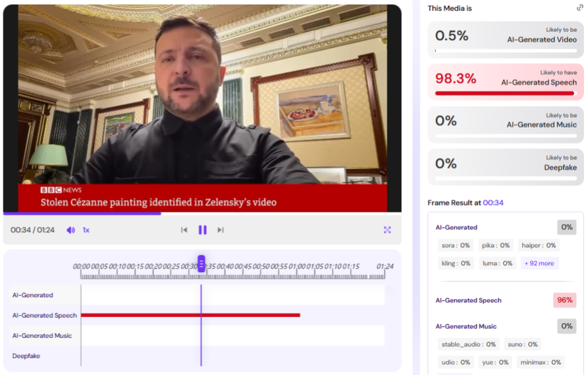
Task: Skip to next frame button
Action: point(220,230)
